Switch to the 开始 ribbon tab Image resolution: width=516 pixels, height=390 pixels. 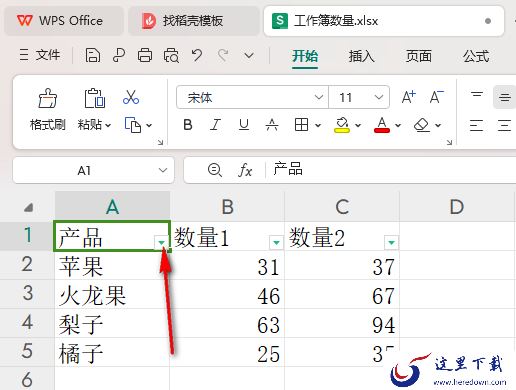coord(305,56)
